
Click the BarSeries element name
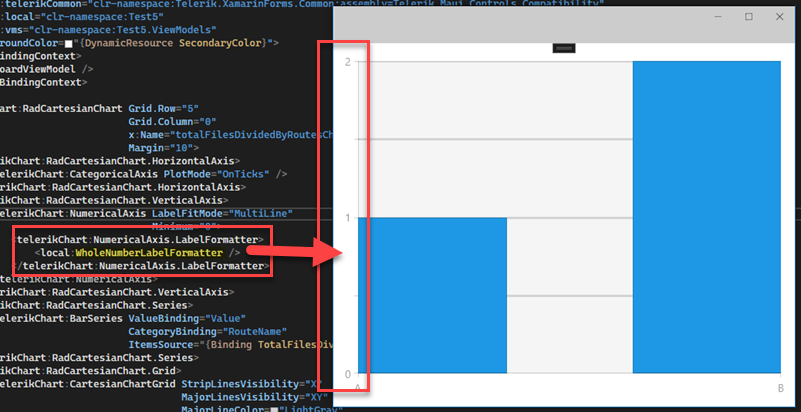coord(96,319)
